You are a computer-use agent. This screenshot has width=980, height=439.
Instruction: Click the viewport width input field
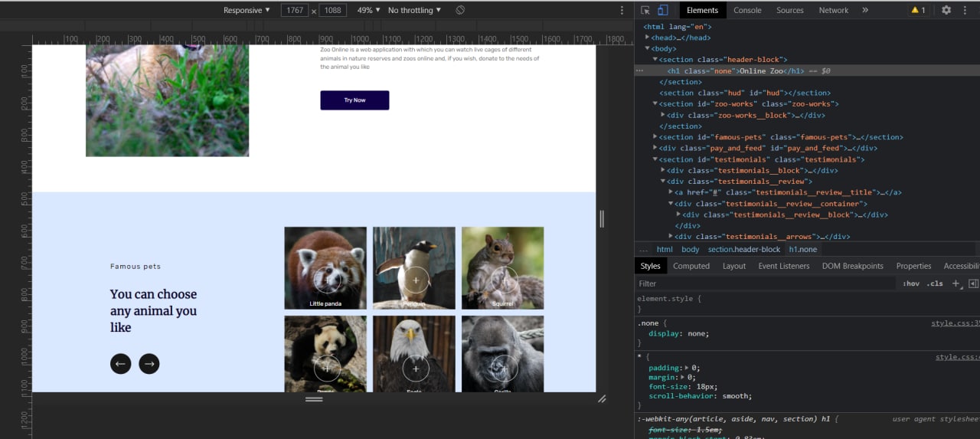294,10
